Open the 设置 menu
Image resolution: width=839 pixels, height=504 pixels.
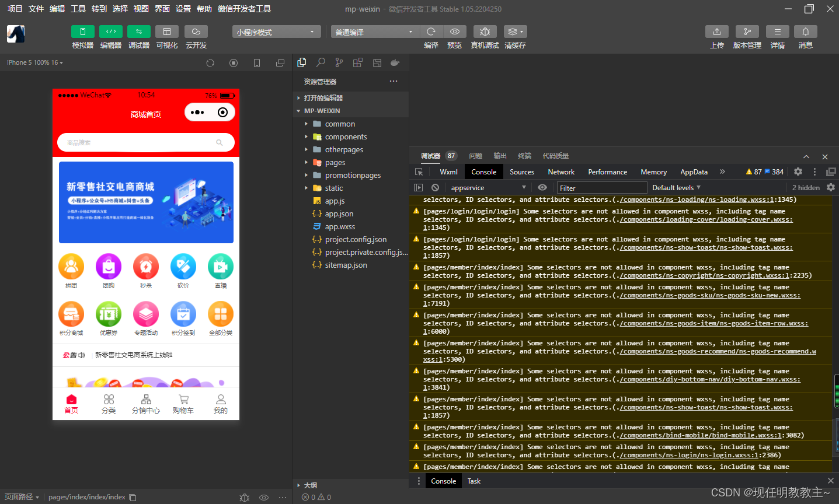click(x=183, y=9)
